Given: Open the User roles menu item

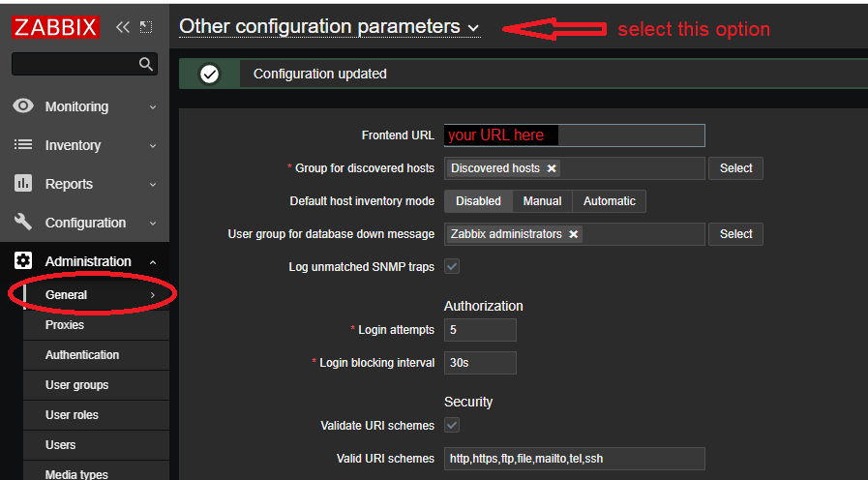Looking at the screenshot, I should 72,415.
